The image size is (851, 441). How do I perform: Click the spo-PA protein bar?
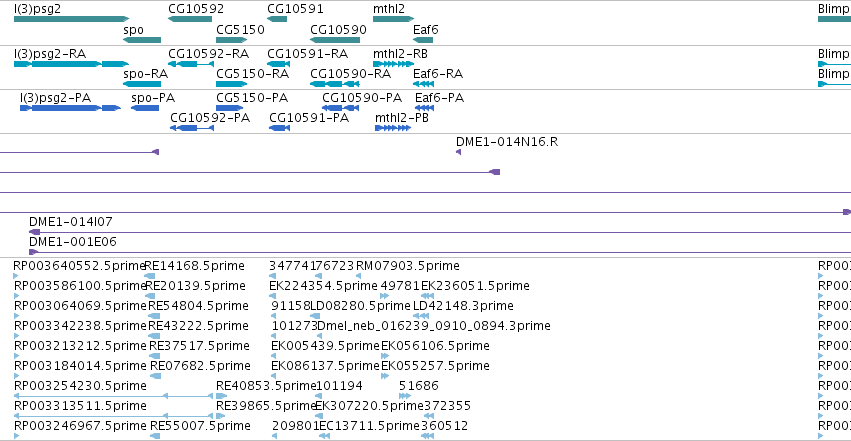pos(145,108)
